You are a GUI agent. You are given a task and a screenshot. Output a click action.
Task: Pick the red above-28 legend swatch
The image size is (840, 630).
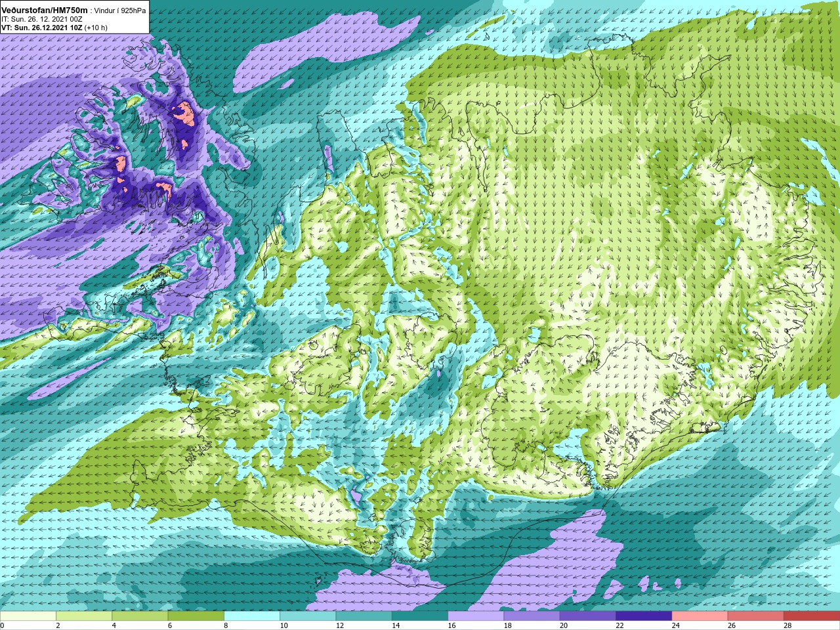click(812, 616)
